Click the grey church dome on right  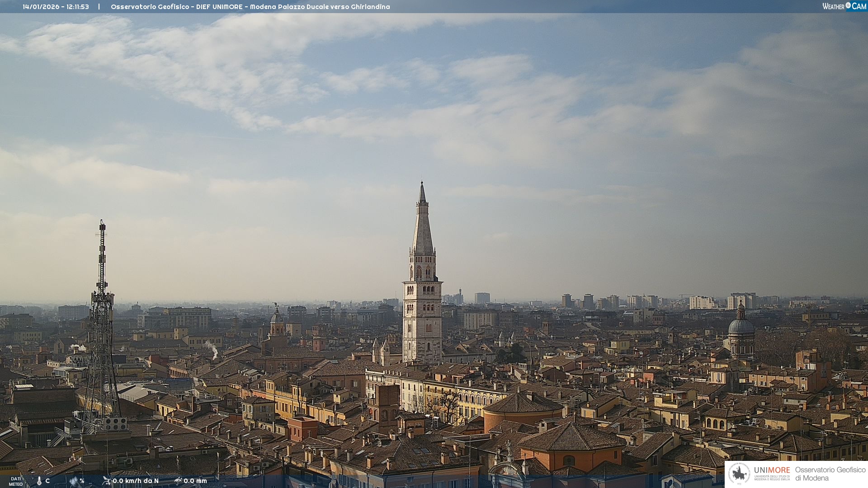[741, 326]
